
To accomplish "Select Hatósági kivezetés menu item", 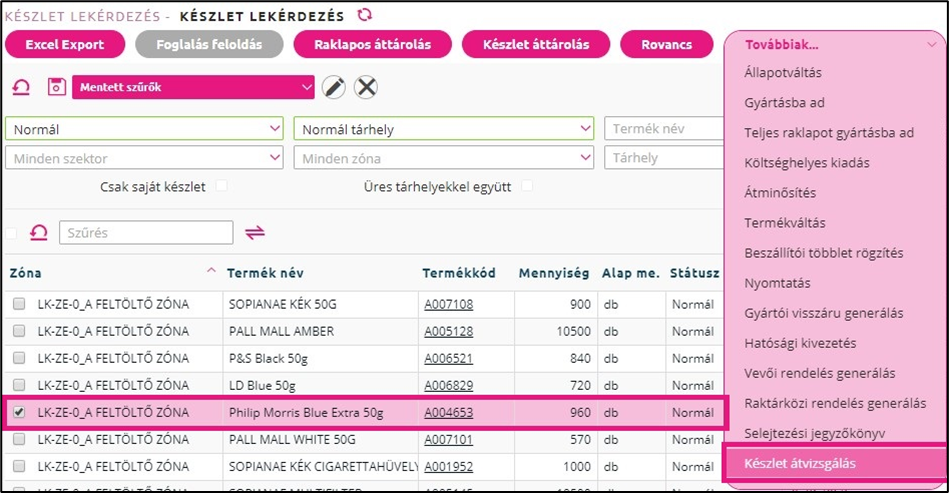I will (800, 344).
